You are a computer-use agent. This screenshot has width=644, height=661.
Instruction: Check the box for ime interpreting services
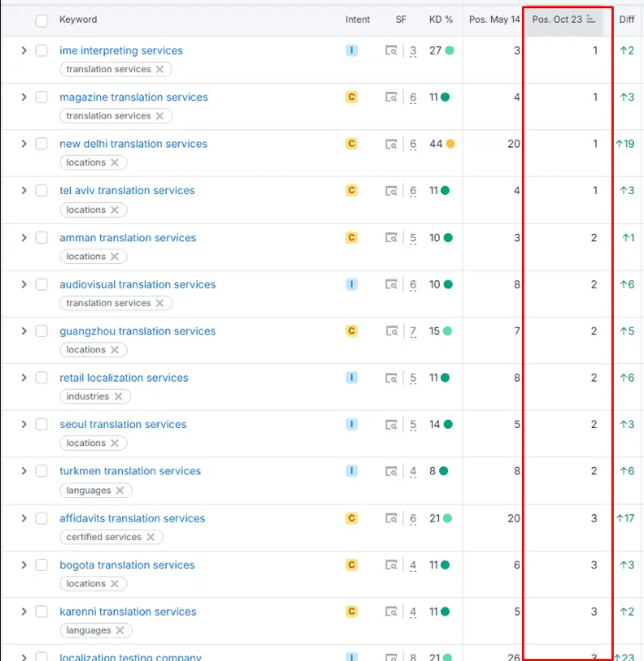(x=42, y=51)
